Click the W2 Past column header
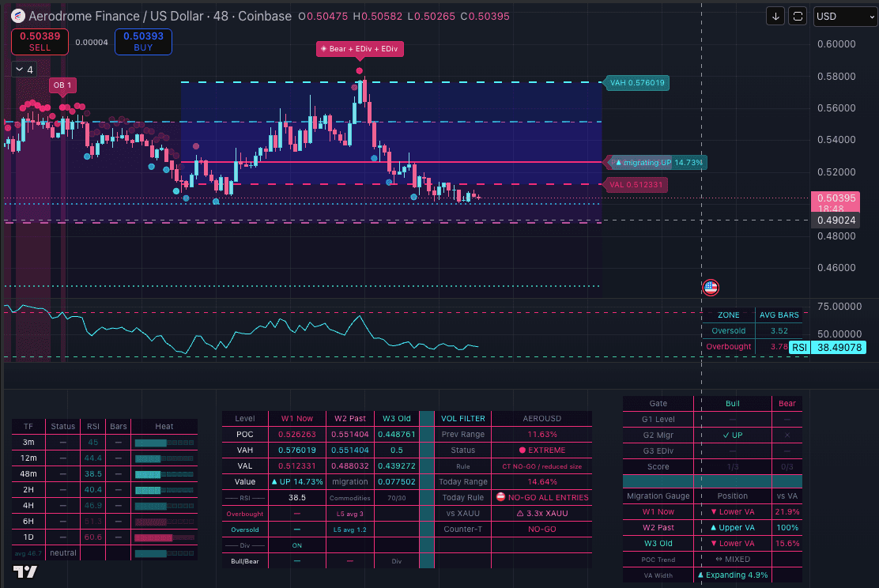This screenshot has width=879, height=588. point(350,419)
